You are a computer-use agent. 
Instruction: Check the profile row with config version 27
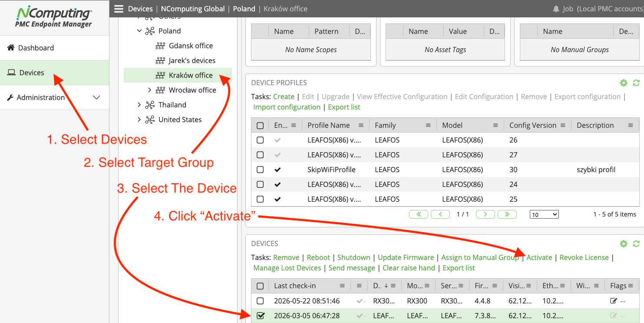point(260,155)
